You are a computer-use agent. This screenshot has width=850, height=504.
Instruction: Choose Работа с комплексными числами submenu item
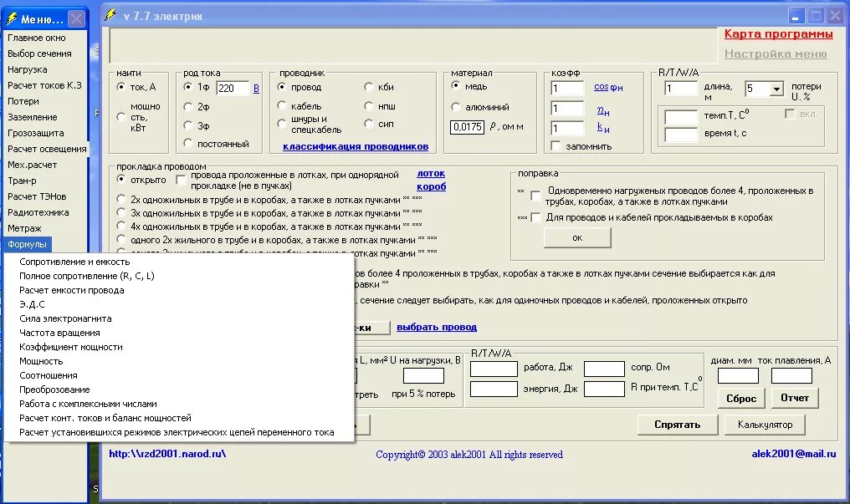click(x=89, y=404)
